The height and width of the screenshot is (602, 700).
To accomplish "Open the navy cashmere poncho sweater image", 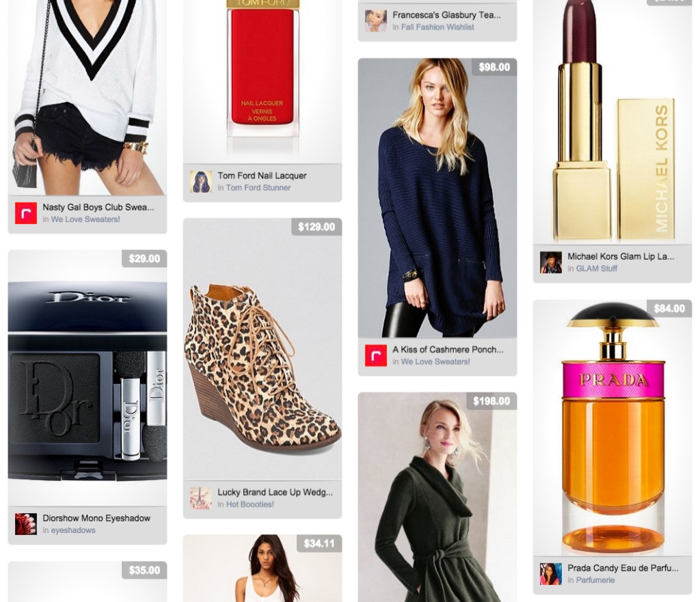I will [x=437, y=197].
